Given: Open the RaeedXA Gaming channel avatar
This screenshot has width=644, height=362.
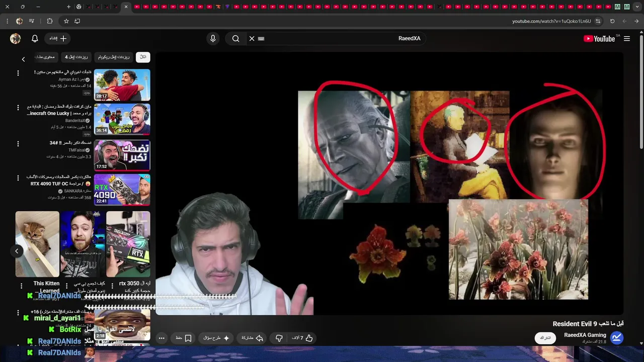Looking at the screenshot, I should click(617, 338).
